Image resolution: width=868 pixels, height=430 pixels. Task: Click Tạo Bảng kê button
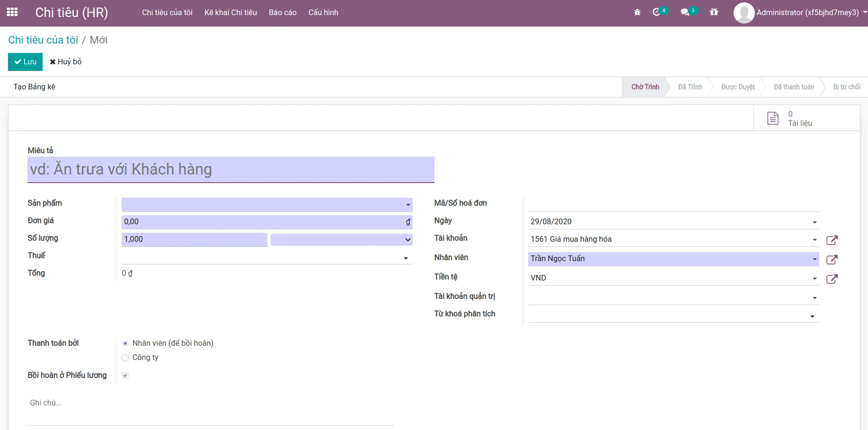(34, 87)
